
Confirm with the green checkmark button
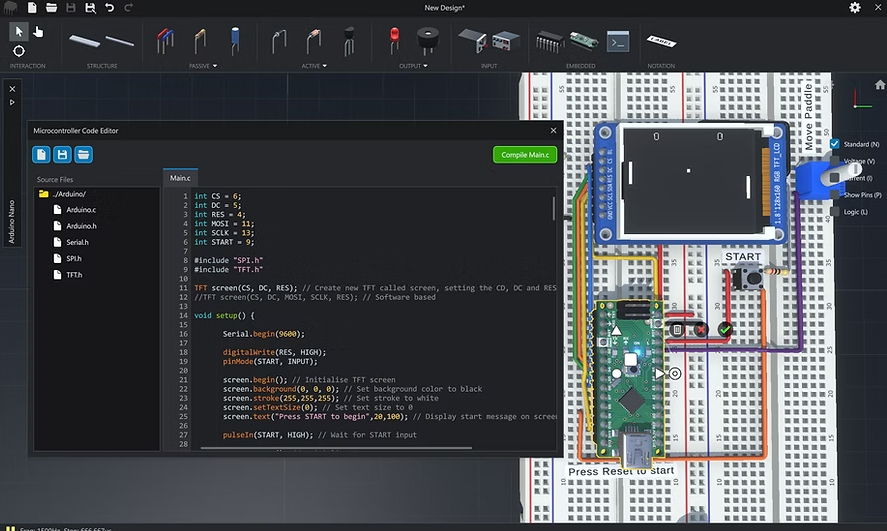[725, 329]
